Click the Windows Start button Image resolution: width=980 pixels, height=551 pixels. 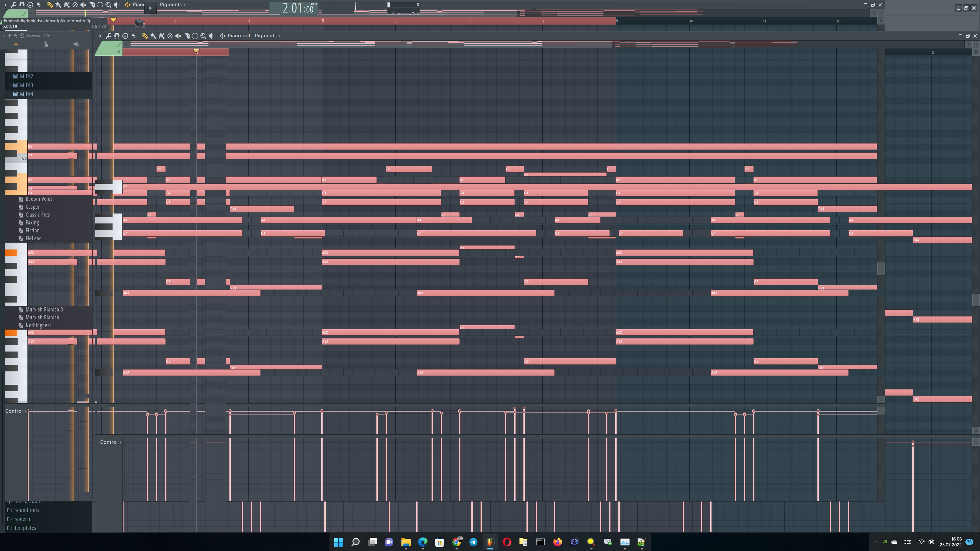tap(338, 542)
